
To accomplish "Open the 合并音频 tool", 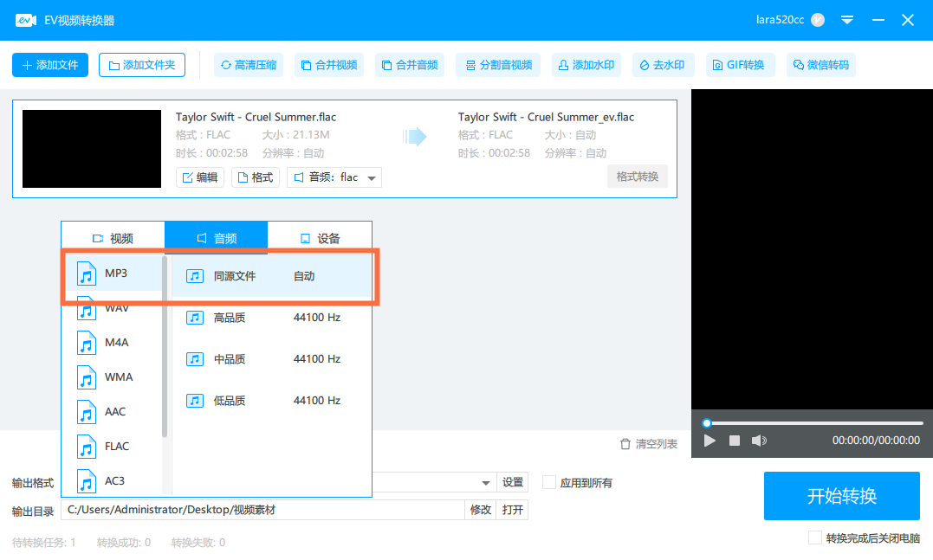I will (410, 65).
